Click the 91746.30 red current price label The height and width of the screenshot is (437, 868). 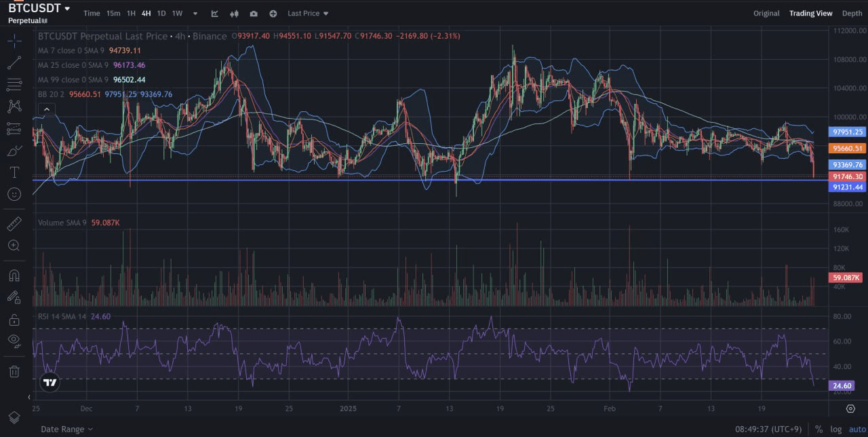pos(847,176)
